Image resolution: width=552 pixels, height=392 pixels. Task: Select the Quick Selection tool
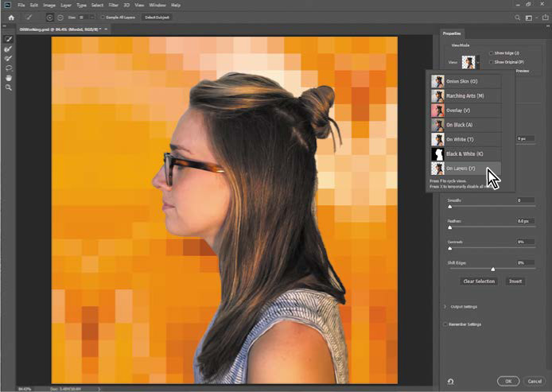tap(9, 39)
